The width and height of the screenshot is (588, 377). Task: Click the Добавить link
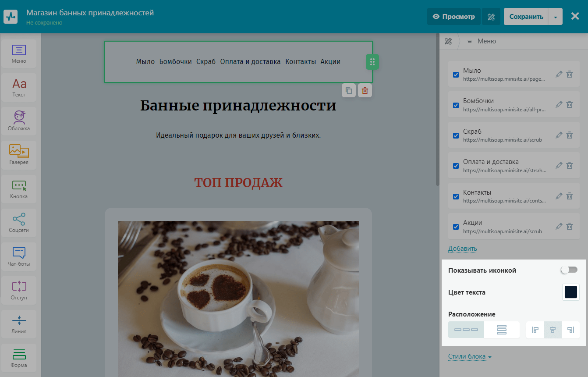coord(463,249)
